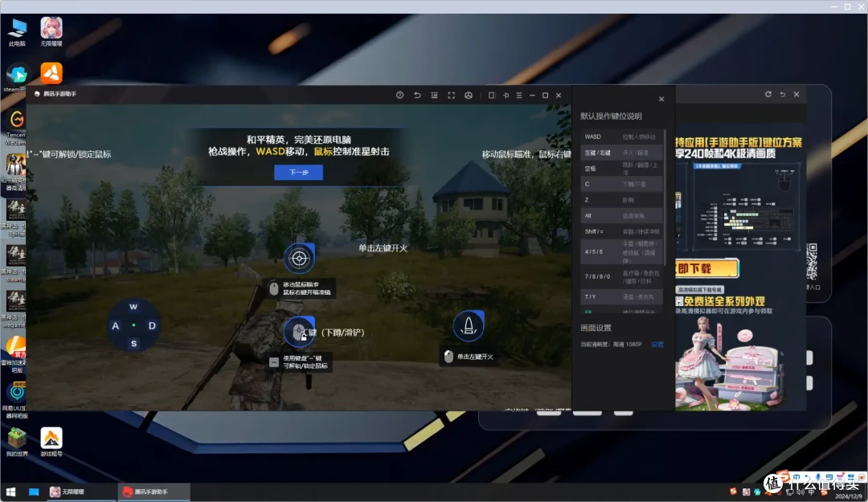Close the promo window on the right

click(x=796, y=94)
